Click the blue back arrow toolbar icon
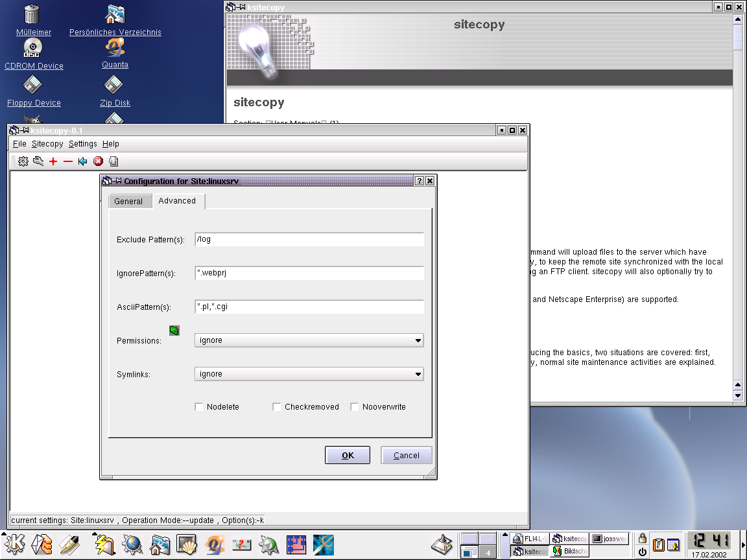This screenshot has width=747, height=560. click(x=83, y=161)
